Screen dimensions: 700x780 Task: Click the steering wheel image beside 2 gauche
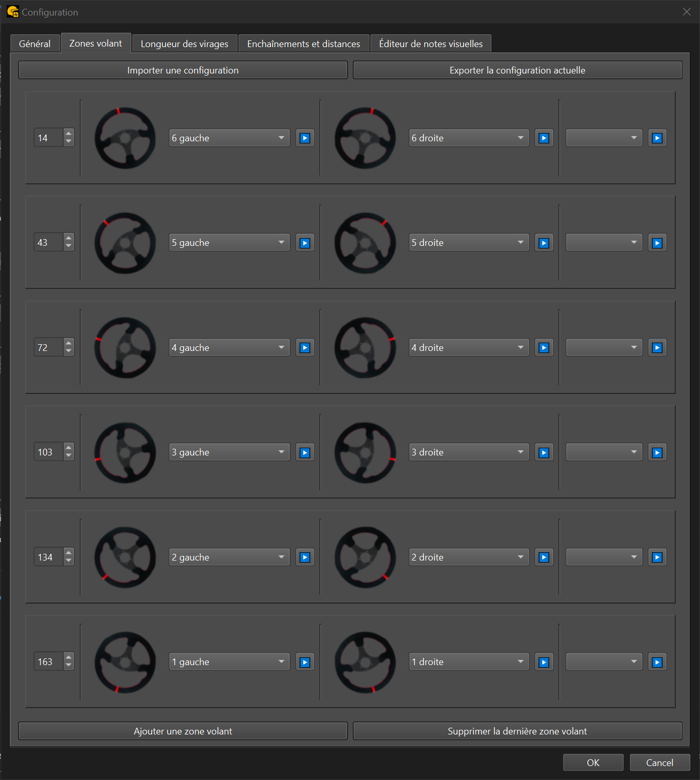coord(125,557)
